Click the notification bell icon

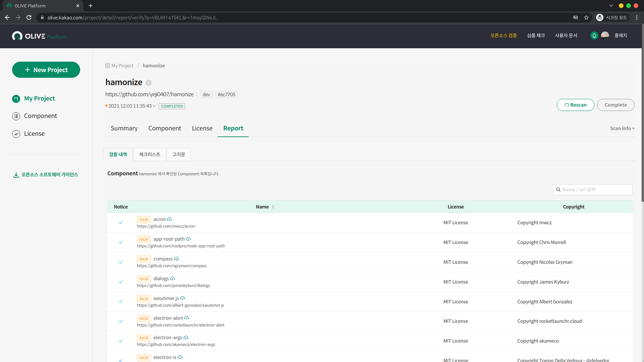tap(594, 36)
